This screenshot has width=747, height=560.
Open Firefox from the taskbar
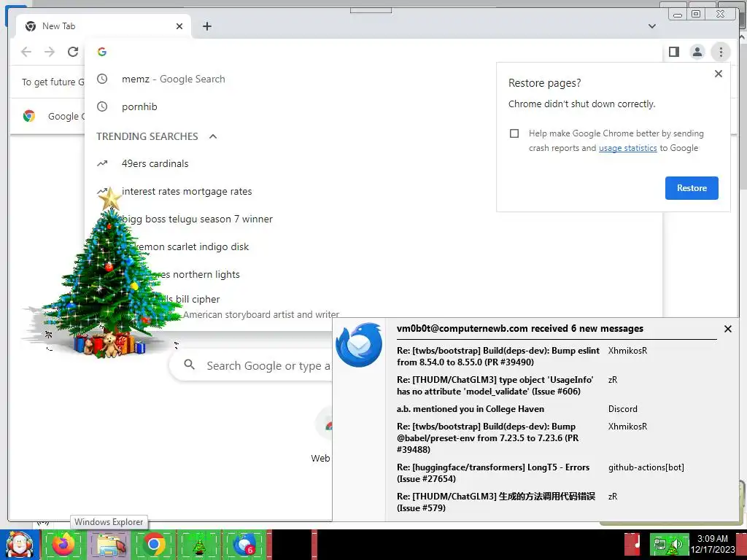pos(63,544)
